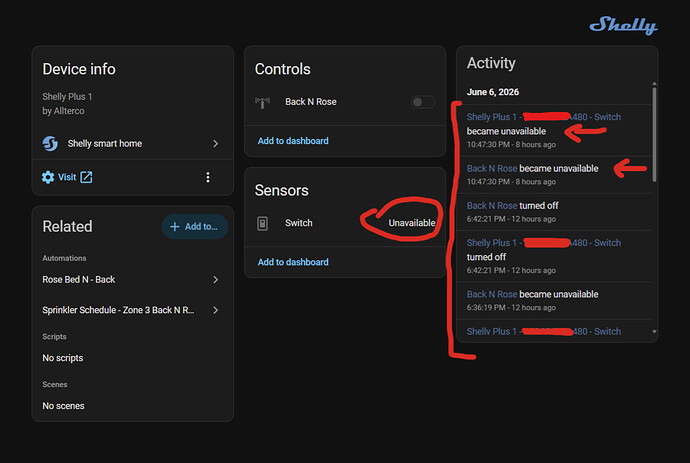Click the Unavailable sensor state
This screenshot has height=463, width=690.
click(x=411, y=223)
